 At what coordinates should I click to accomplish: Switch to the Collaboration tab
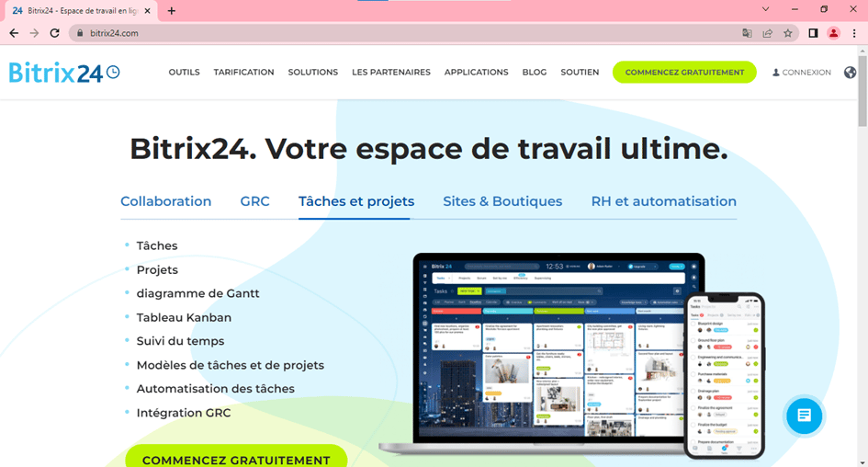[x=165, y=201]
